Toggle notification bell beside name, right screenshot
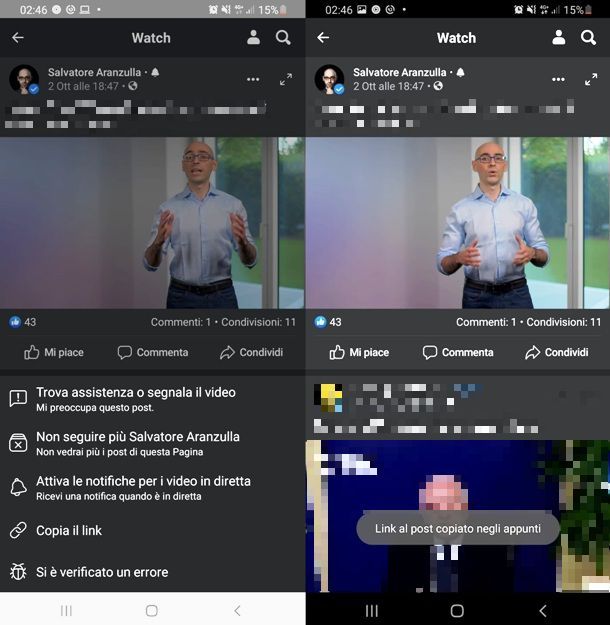 (460, 72)
